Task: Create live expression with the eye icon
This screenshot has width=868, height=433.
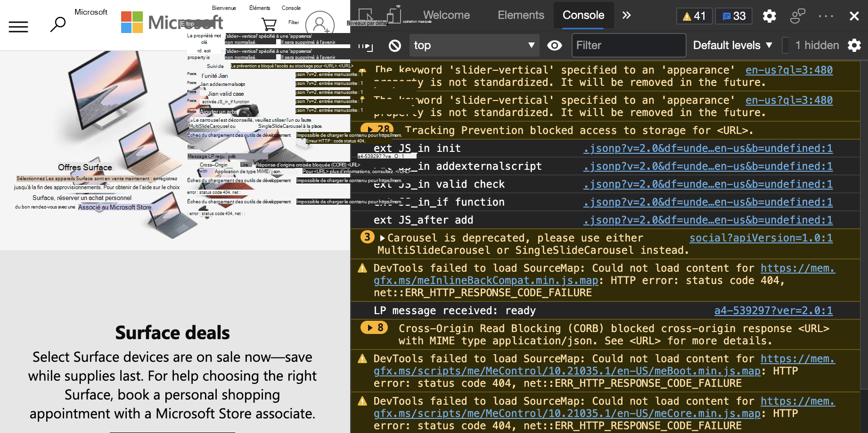Action: [555, 45]
